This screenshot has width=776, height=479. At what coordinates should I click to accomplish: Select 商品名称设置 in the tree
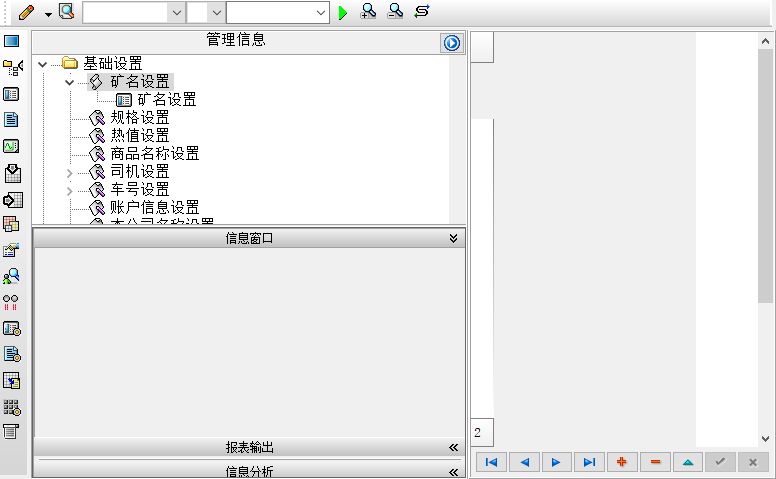click(x=154, y=153)
